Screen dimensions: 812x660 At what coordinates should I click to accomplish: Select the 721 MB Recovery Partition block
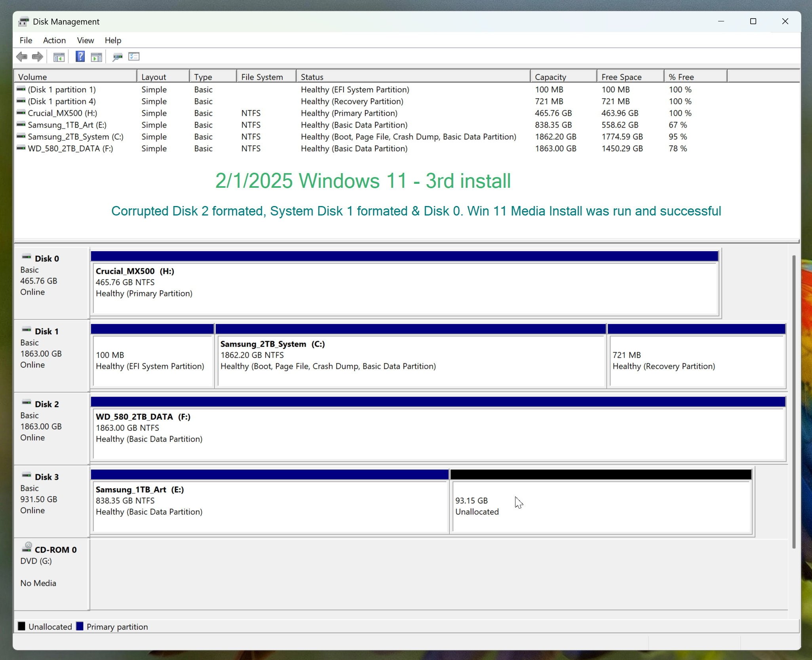click(696, 361)
